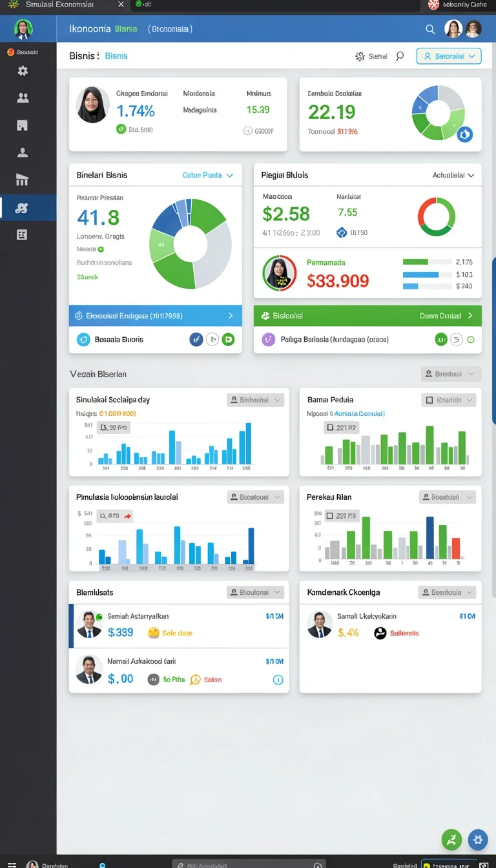Open the Beroralai dropdown in header

click(449, 56)
